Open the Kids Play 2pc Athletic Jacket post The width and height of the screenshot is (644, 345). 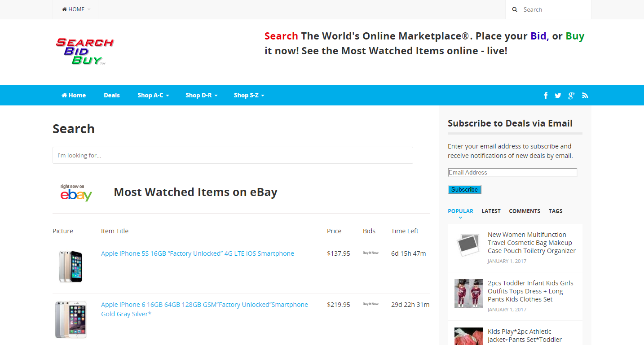(x=525, y=336)
